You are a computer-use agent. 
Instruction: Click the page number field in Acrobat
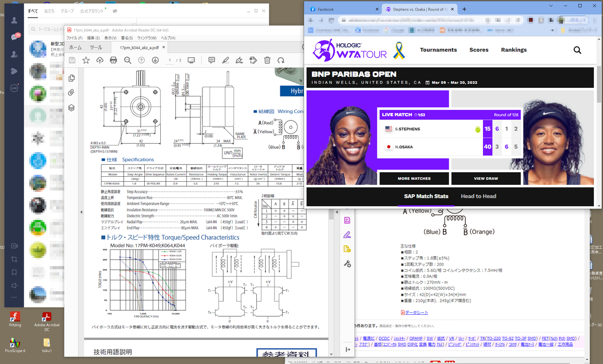click(170, 60)
